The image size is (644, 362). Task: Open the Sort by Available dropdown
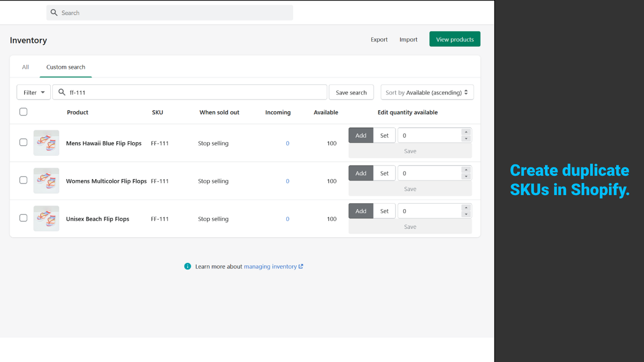(427, 92)
